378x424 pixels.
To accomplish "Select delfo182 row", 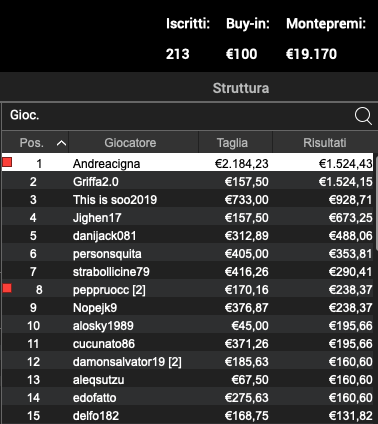I will pos(187,416).
